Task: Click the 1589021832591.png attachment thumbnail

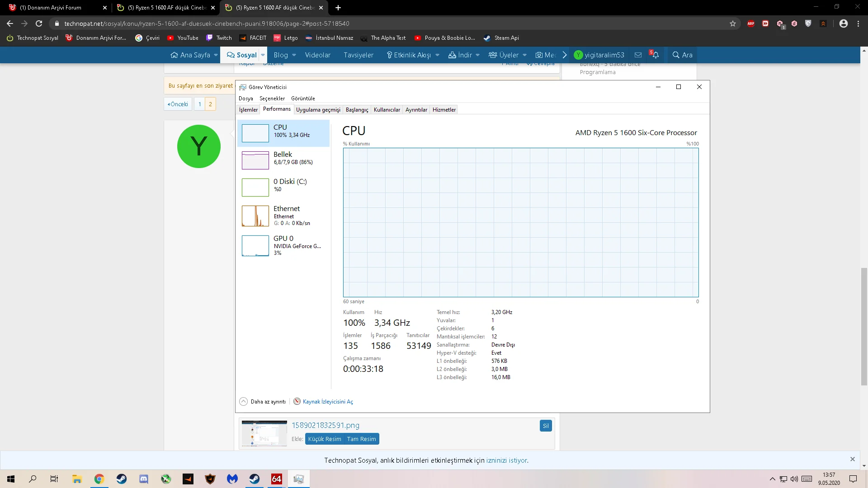Action: coord(264,433)
